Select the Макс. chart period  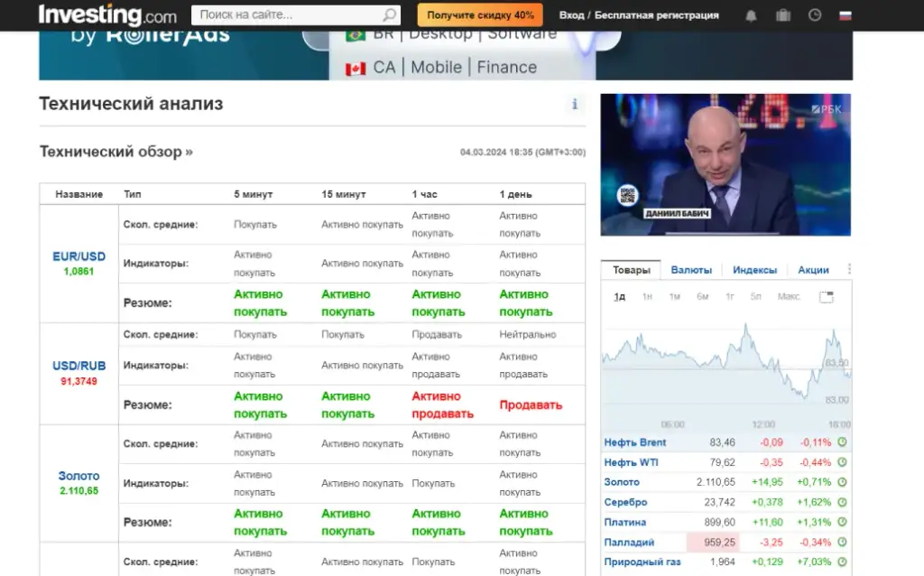pos(789,296)
